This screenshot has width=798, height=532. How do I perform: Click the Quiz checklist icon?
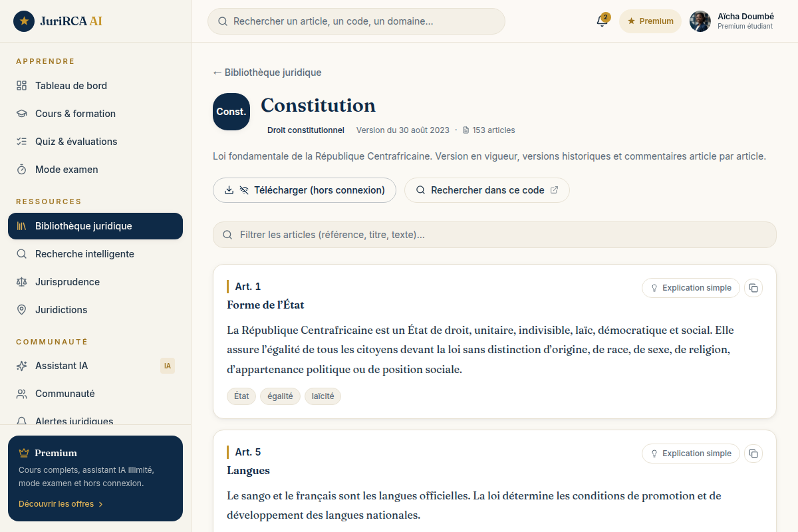tap(21, 142)
